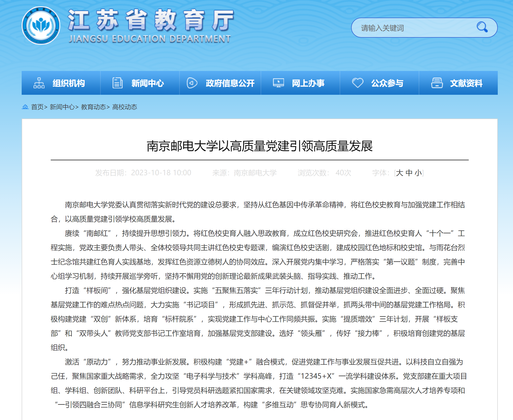
Task: Open the 组织机构 menu
Action: coord(69,83)
